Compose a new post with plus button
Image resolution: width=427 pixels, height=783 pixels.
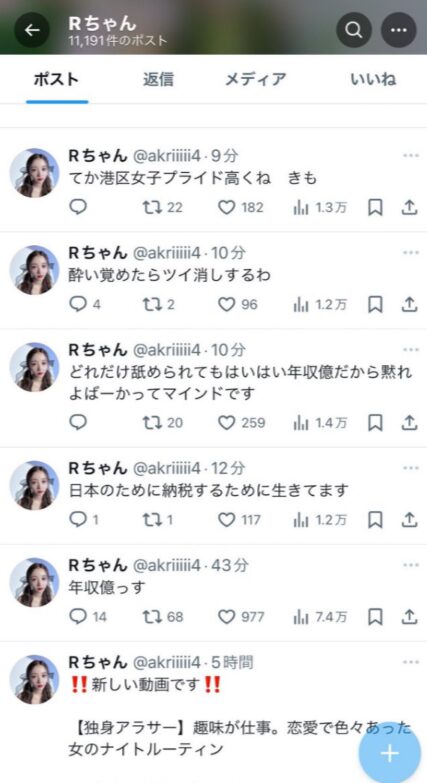tap(391, 753)
